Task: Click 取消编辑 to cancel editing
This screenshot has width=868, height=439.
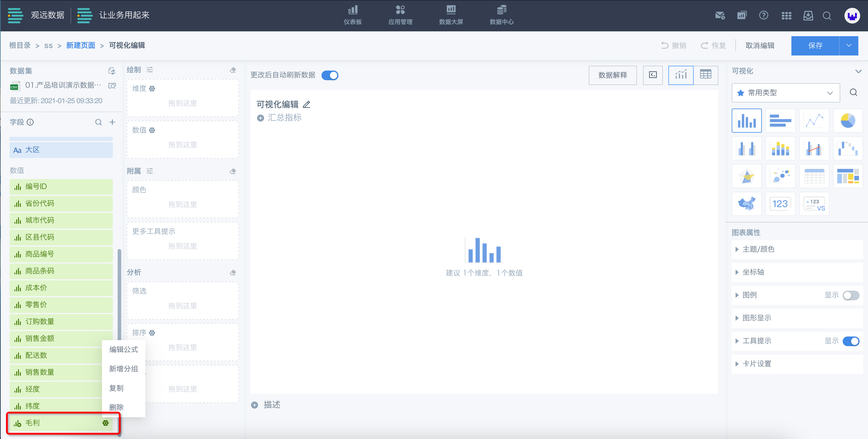Action: (759, 46)
